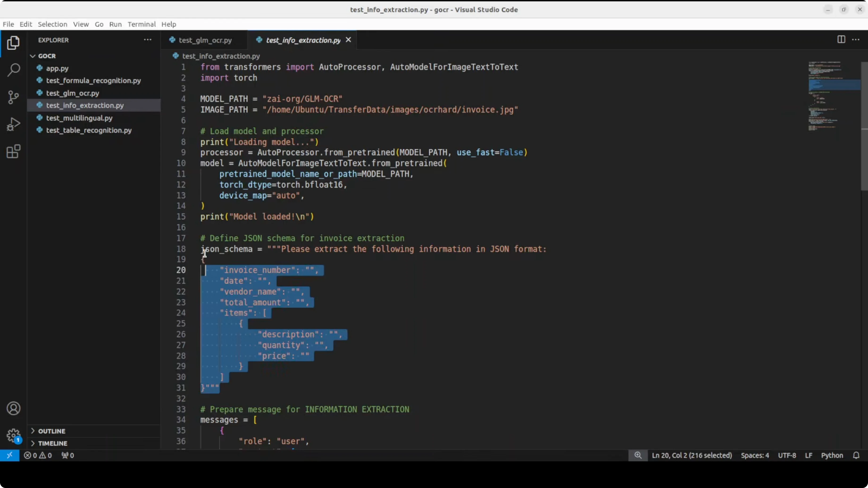Screen dimensions: 868x488
Task: Click the vertical scrollbar slider in editor
Action: point(864,126)
